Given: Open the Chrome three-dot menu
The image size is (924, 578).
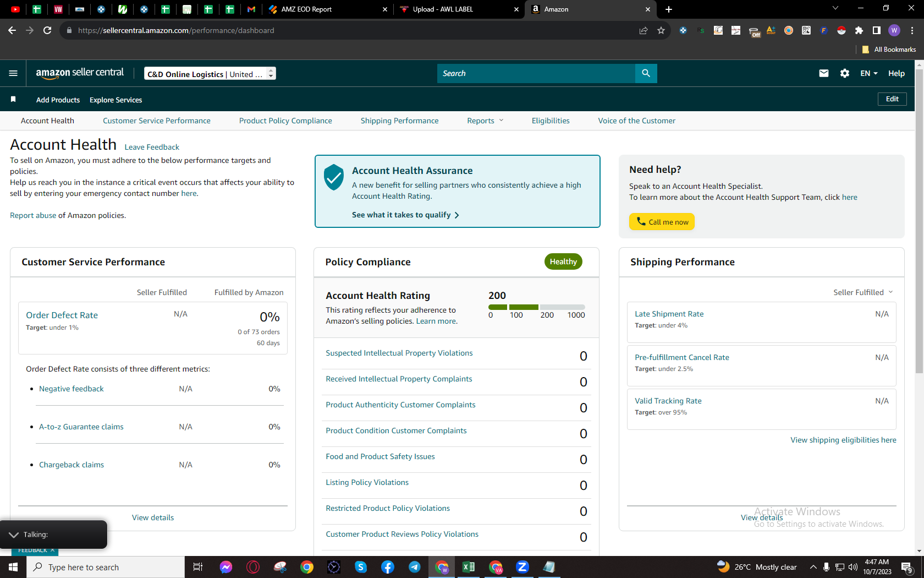Looking at the screenshot, I should tap(912, 30).
